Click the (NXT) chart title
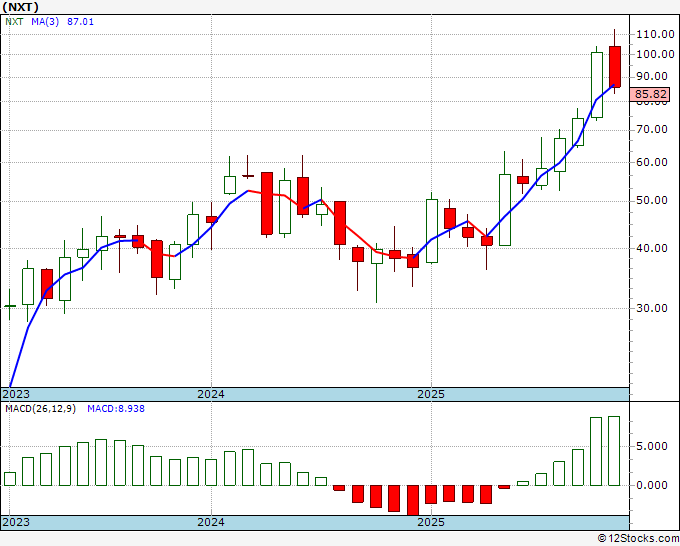The width and height of the screenshot is (680, 546). (x=20, y=7)
